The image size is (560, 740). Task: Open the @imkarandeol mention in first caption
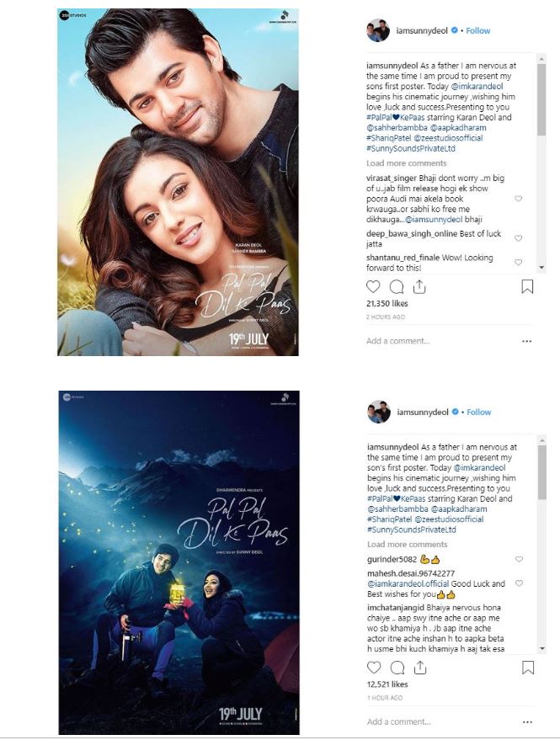click(477, 87)
